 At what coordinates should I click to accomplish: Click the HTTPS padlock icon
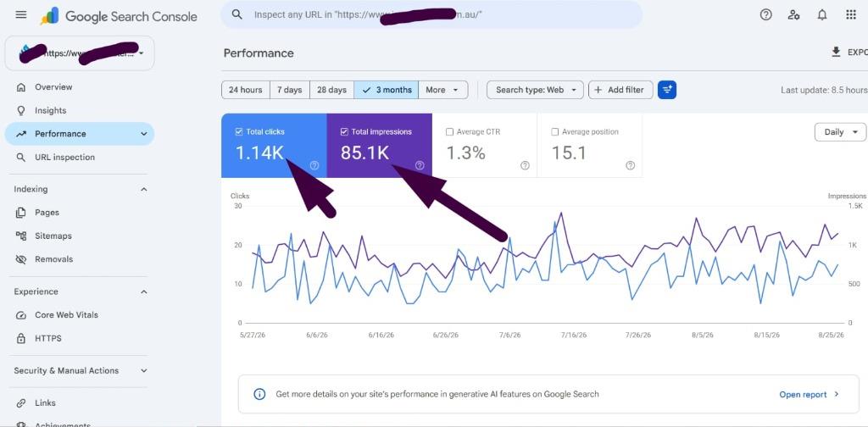(x=21, y=338)
